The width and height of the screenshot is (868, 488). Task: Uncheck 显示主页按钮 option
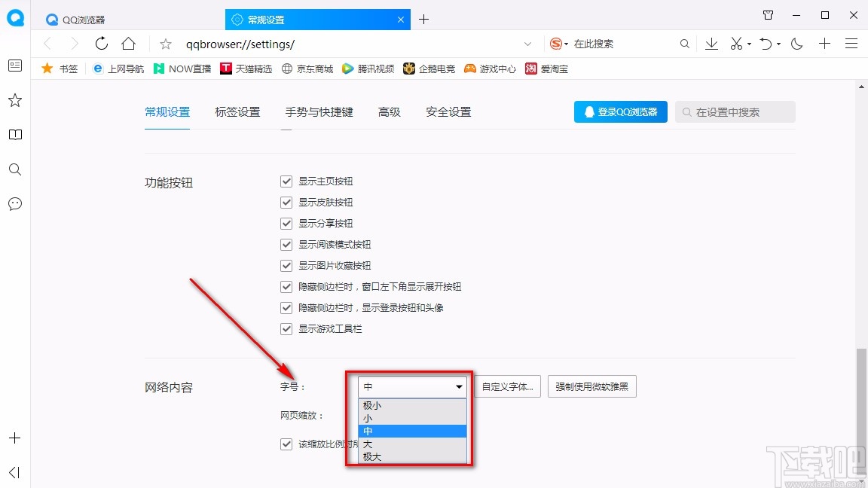point(286,181)
